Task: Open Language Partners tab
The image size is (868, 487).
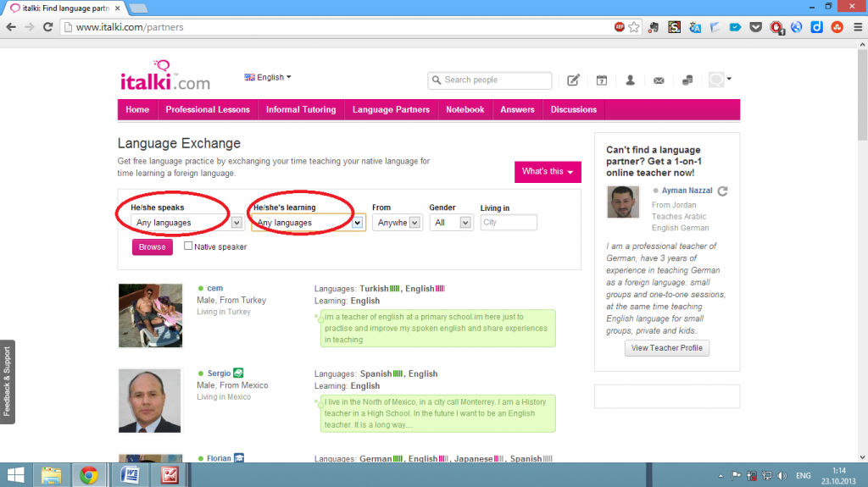Action: coord(391,109)
